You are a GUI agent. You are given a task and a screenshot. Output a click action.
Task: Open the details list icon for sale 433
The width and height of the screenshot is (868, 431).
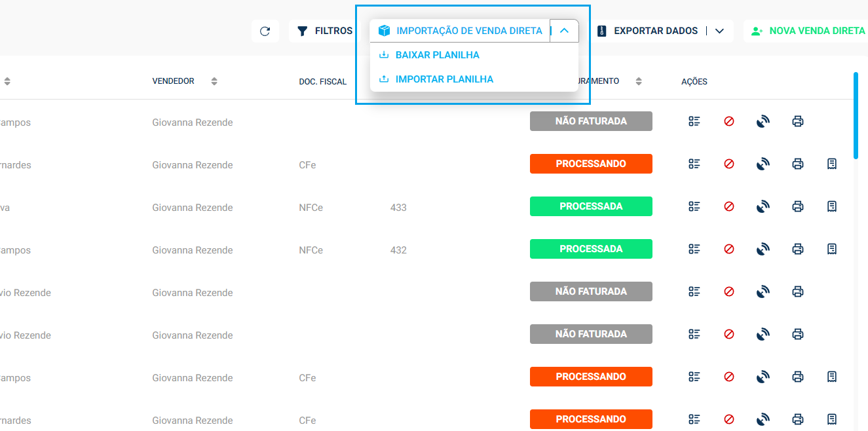[x=694, y=207]
